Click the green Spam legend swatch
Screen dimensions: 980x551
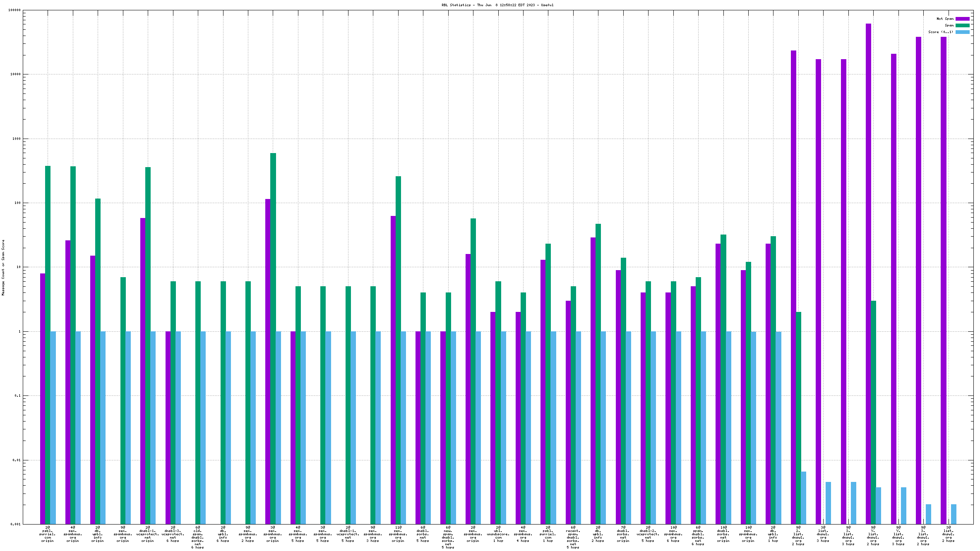coord(962,25)
